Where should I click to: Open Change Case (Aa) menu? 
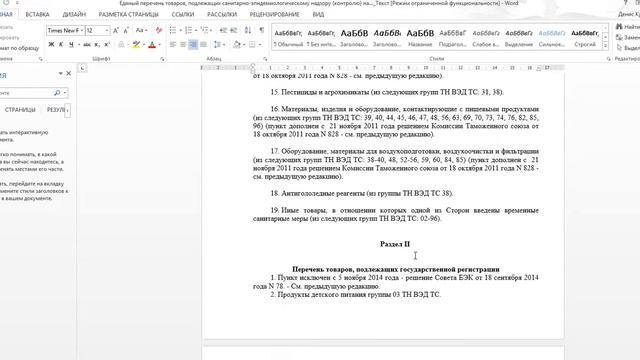pos(141,30)
